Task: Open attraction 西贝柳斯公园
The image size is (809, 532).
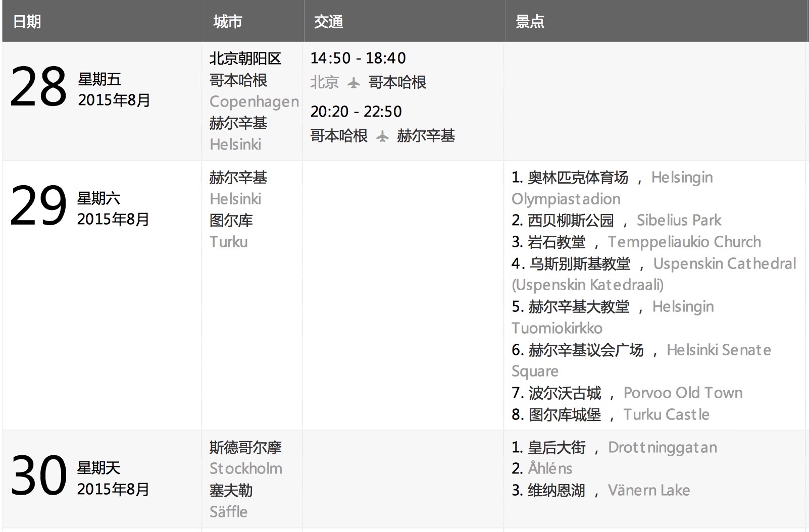Action: pos(571,221)
